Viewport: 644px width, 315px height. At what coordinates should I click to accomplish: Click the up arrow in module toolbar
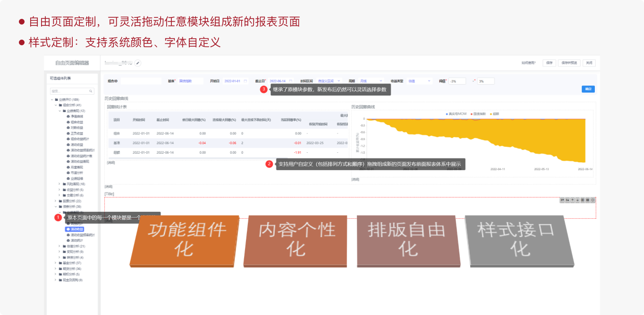[x=572, y=200]
